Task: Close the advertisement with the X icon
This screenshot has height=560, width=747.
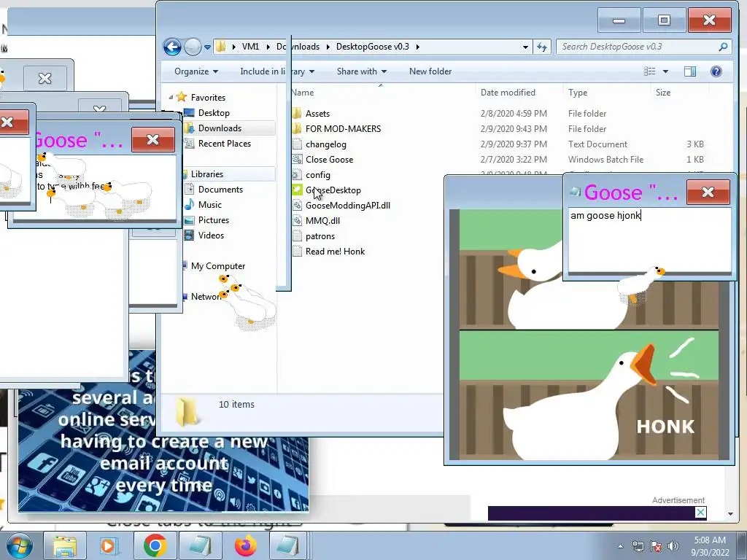Action: pos(700,513)
